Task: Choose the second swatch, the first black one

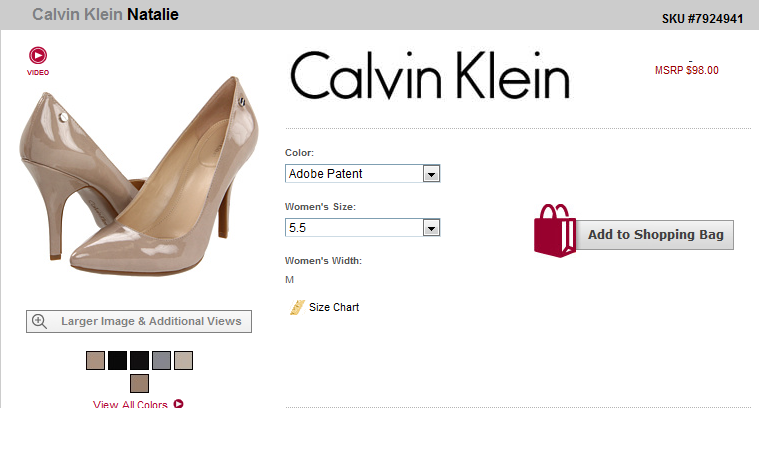Action: (x=117, y=360)
